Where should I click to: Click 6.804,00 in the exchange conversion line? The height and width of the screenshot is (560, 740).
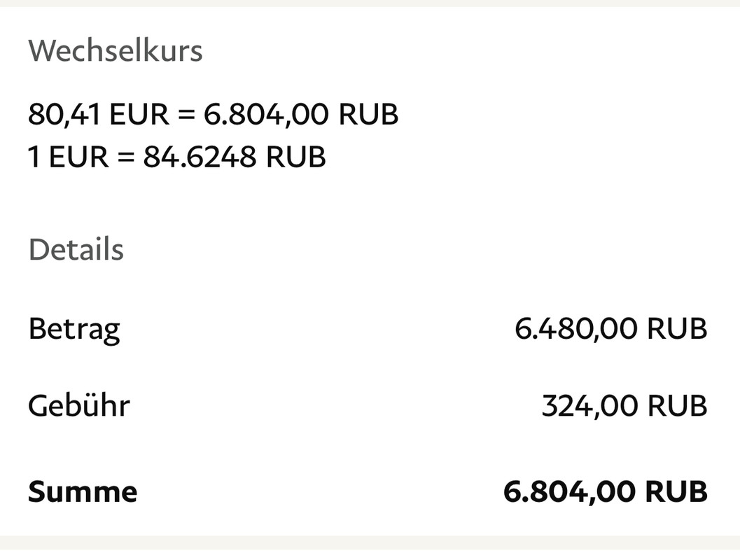point(266,114)
